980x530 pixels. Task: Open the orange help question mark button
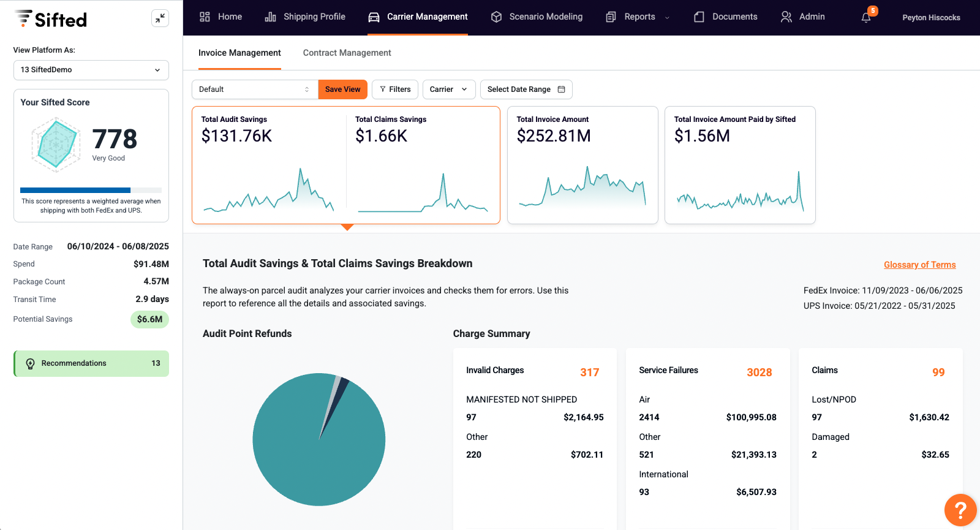click(x=960, y=510)
